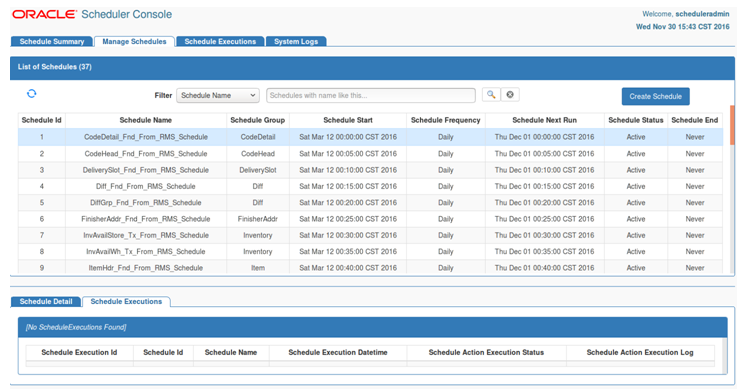
Task: Click the DeliverySlot schedule group cell
Action: point(257,170)
